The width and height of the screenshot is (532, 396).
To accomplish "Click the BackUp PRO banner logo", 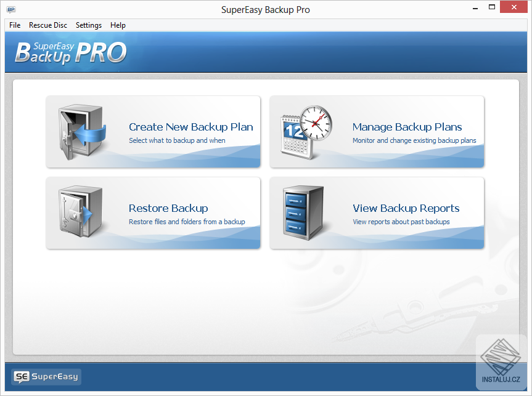I will coord(70,52).
